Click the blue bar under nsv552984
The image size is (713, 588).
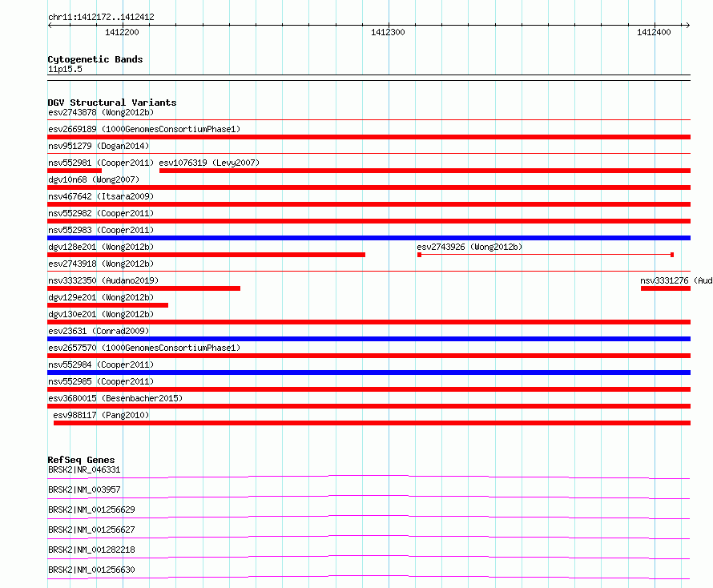[369, 373]
